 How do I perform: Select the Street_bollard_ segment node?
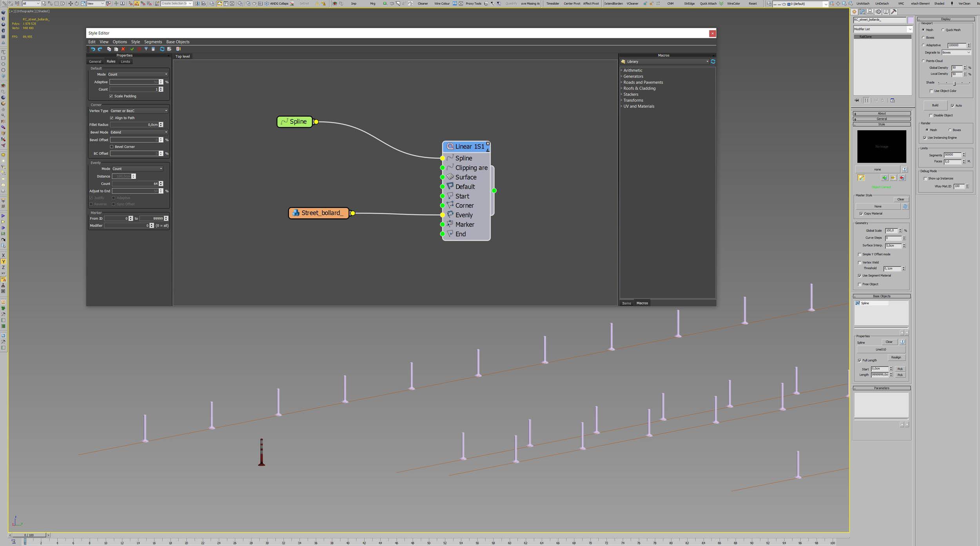tap(319, 213)
